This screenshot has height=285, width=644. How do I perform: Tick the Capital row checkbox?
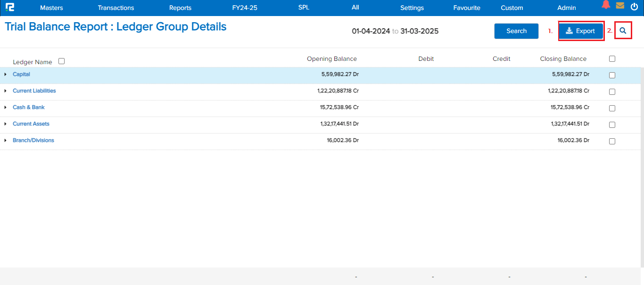(612, 75)
